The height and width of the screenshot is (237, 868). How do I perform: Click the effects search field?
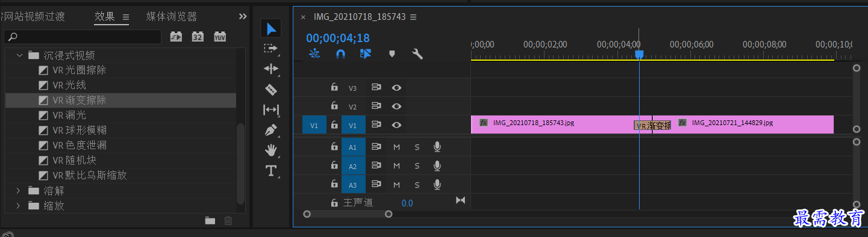tap(83, 37)
